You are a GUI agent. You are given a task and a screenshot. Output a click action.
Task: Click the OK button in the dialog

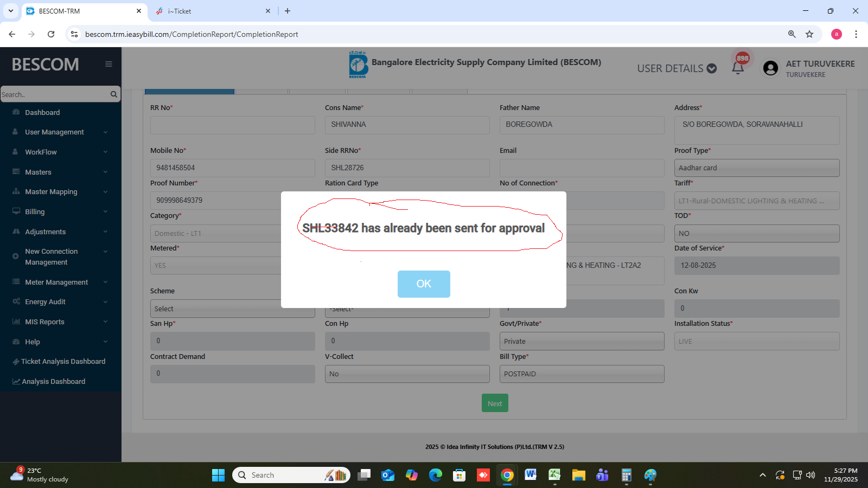pyautogui.click(x=424, y=284)
